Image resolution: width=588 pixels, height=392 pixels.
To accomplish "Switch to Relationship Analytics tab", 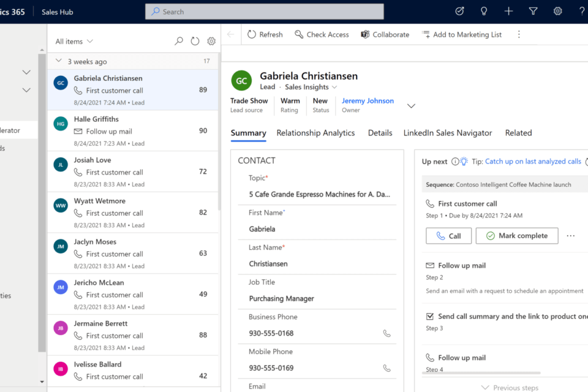I will (315, 133).
